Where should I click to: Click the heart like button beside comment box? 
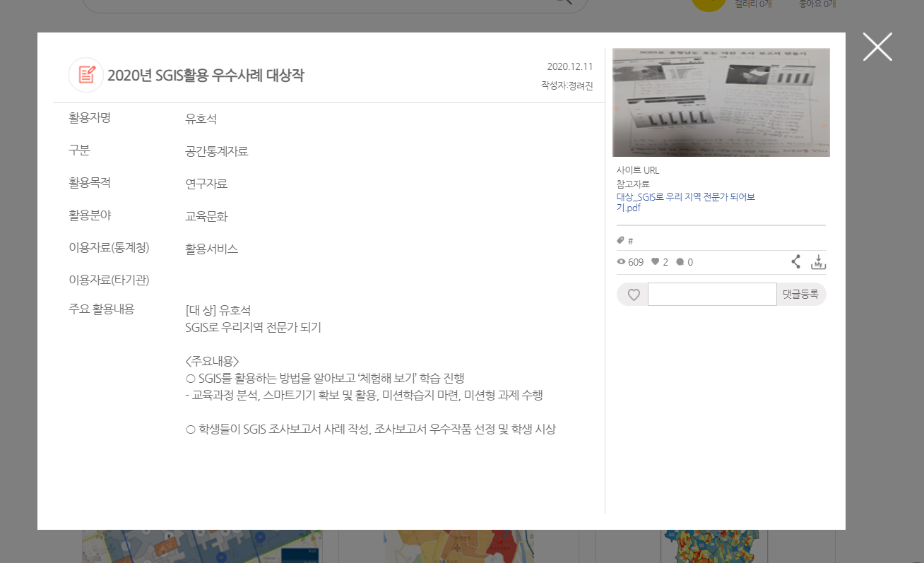(x=634, y=295)
